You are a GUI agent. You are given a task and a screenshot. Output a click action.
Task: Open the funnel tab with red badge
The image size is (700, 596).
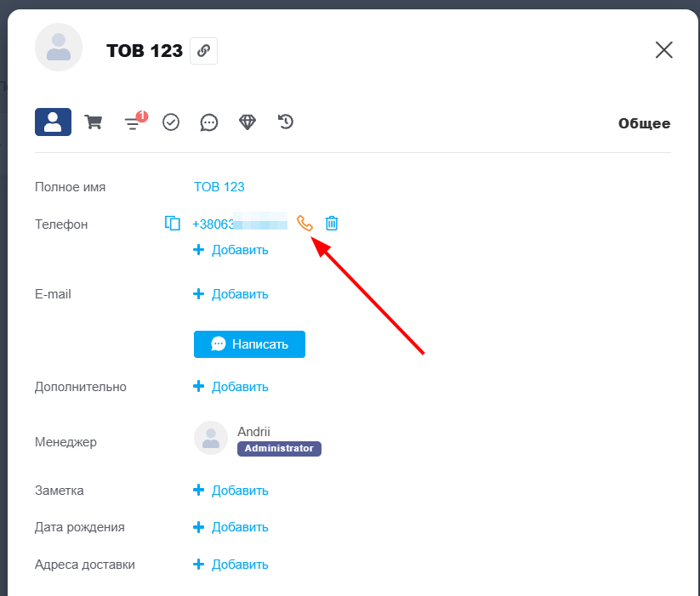[133, 123]
